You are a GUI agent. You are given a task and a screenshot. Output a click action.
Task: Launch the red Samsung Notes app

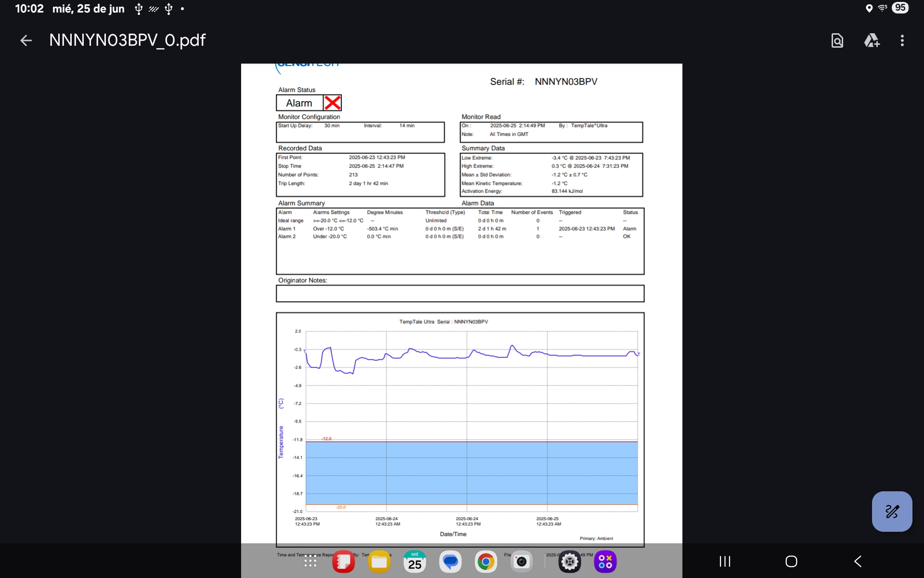(x=344, y=562)
